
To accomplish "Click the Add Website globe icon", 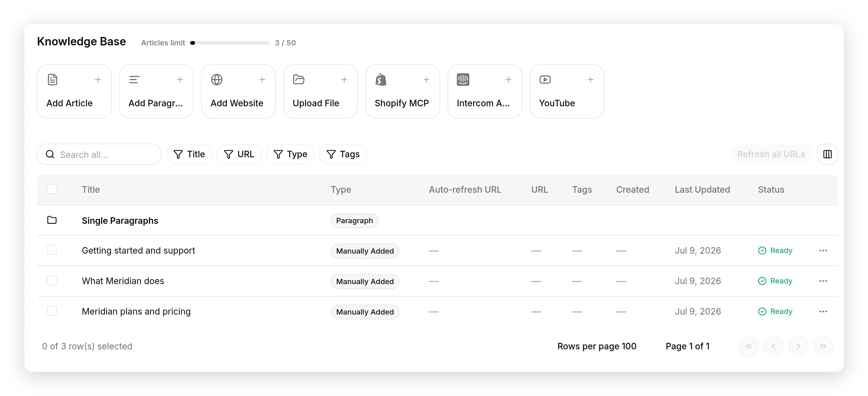I will tap(217, 80).
